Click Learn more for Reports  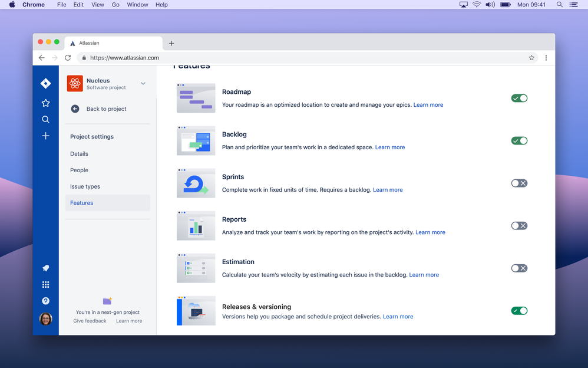[431, 232]
